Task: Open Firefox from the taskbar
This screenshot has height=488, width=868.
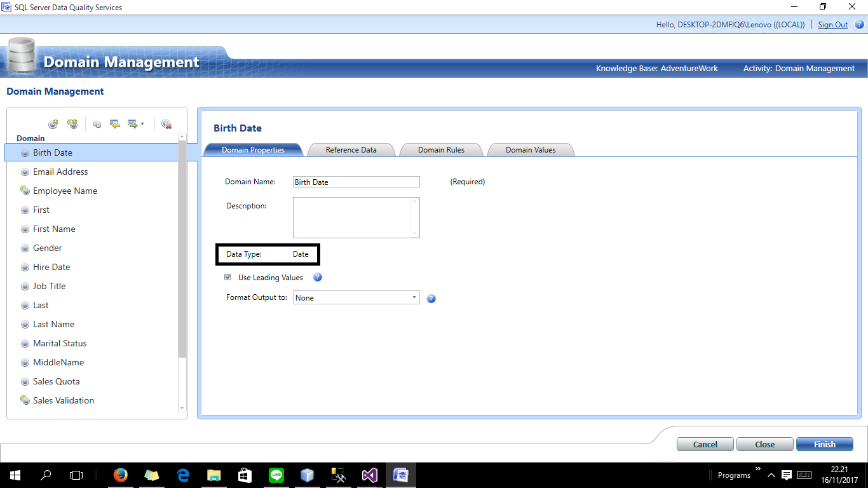Action: (120, 475)
